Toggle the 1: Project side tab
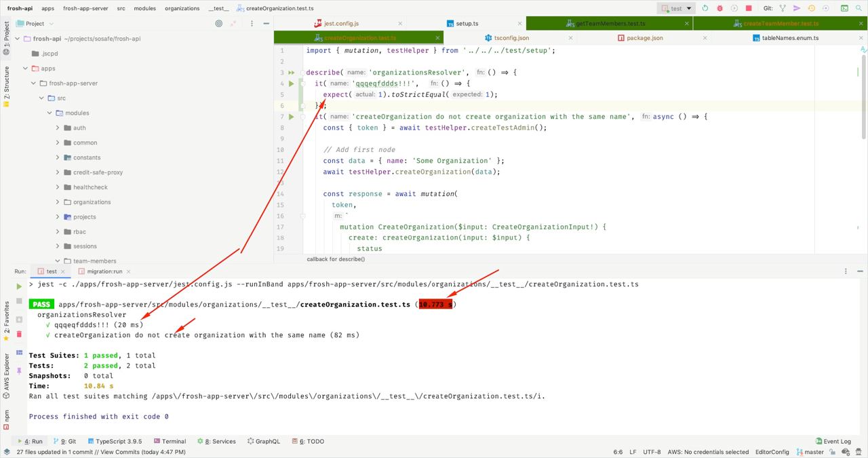 pyautogui.click(x=6, y=38)
